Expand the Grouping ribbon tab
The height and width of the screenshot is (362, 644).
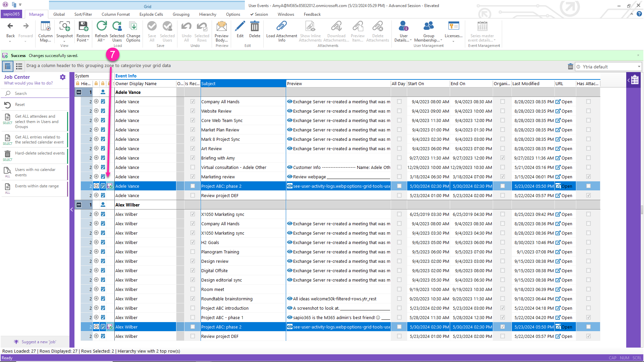coord(181,14)
